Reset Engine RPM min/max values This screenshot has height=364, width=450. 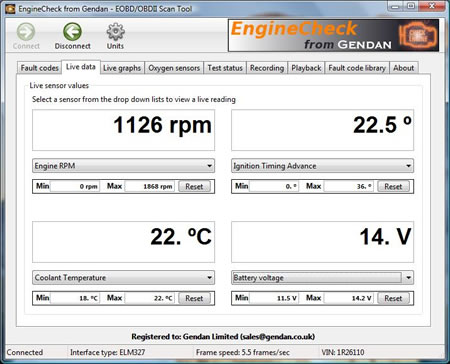(x=194, y=186)
